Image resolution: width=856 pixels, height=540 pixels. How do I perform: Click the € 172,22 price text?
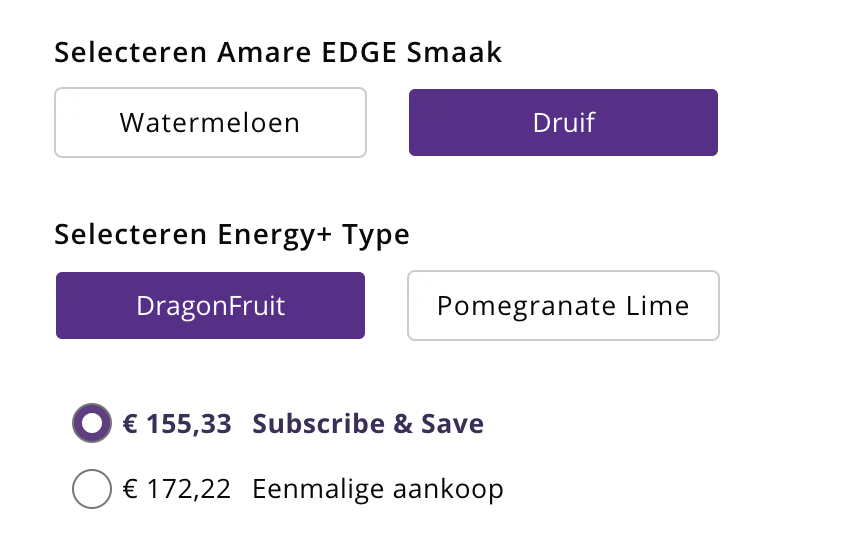point(176,489)
